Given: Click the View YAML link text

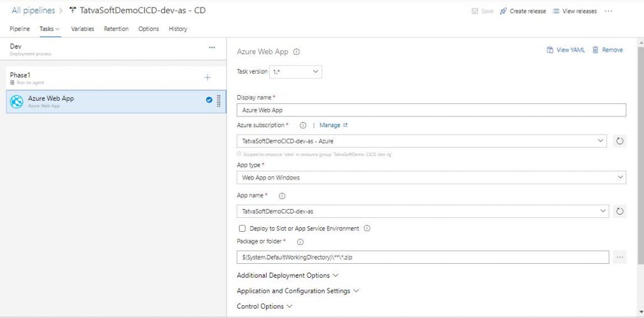Looking at the screenshot, I should (571, 50).
